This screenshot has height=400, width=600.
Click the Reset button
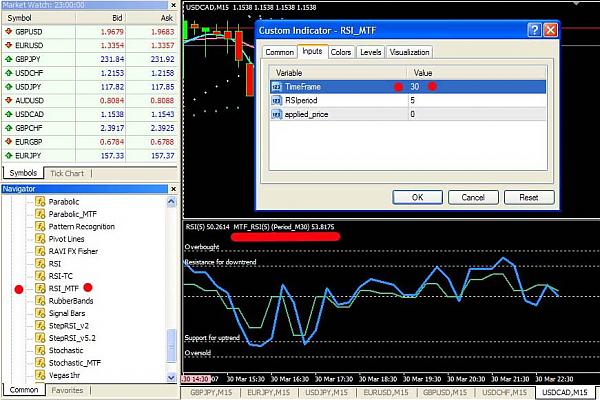pos(529,198)
